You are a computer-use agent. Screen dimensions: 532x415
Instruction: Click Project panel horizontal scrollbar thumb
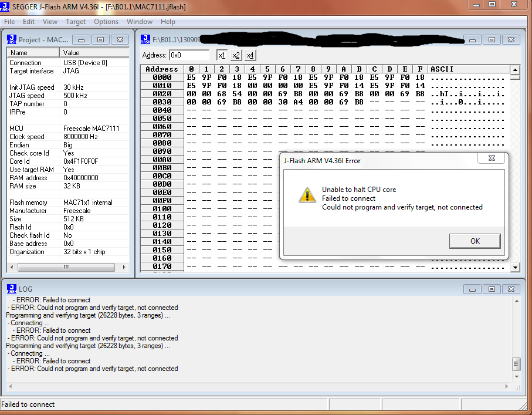pos(66,267)
